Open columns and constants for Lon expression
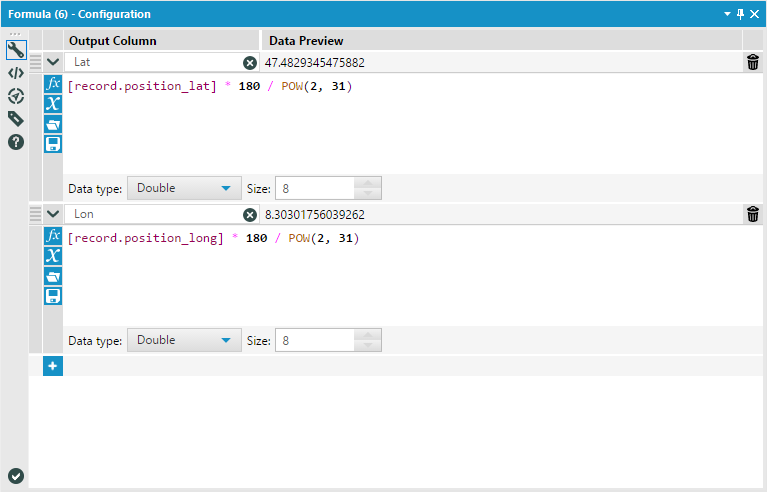The height and width of the screenshot is (492, 767). pos(53,256)
